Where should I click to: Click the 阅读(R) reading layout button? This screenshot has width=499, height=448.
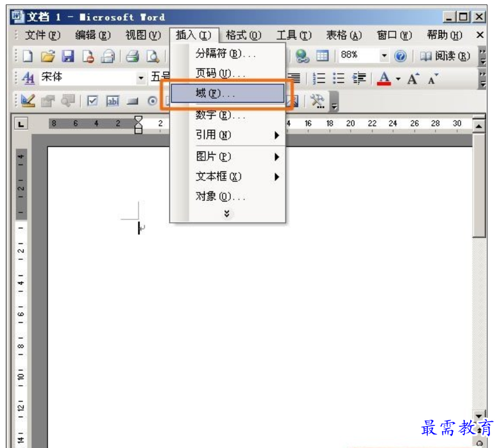444,56
